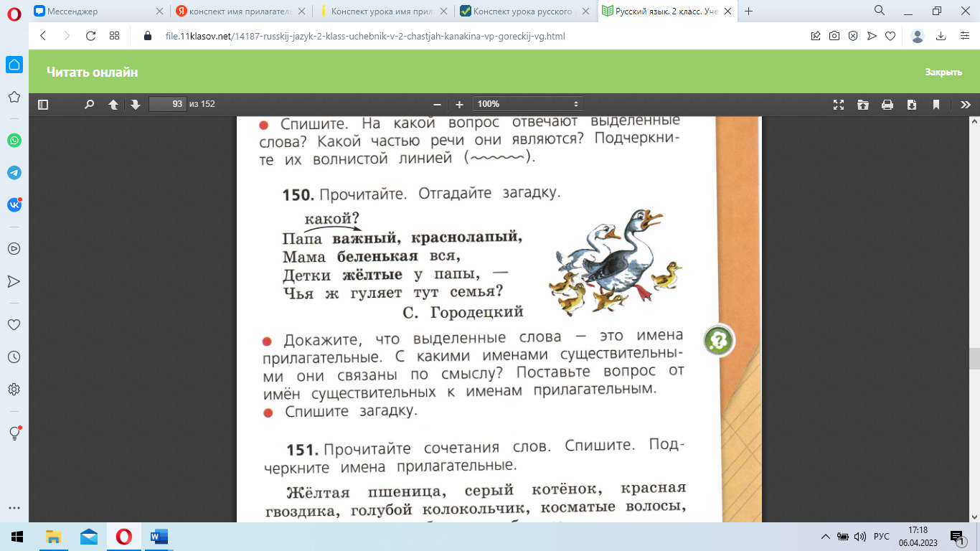The image size is (980, 551).
Task: Go to previous page with up arrow
Action: tap(113, 105)
